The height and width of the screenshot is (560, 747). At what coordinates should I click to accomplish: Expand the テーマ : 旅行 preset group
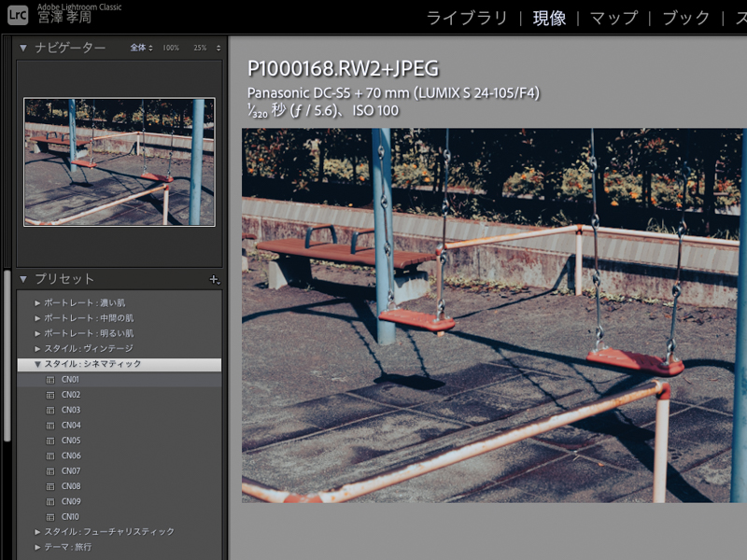tap(37, 547)
